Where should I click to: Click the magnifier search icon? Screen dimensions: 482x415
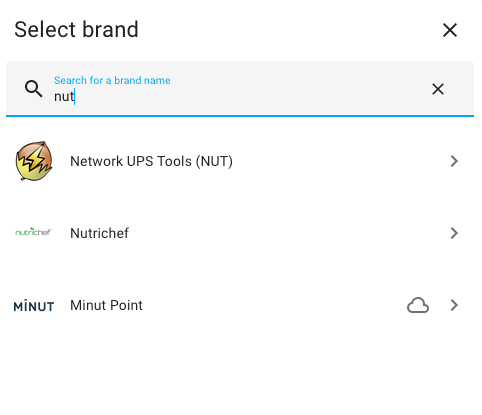[x=33, y=89]
